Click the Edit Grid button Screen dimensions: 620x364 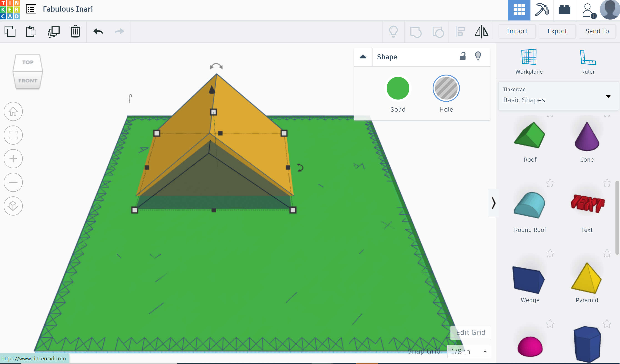click(x=470, y=333)
